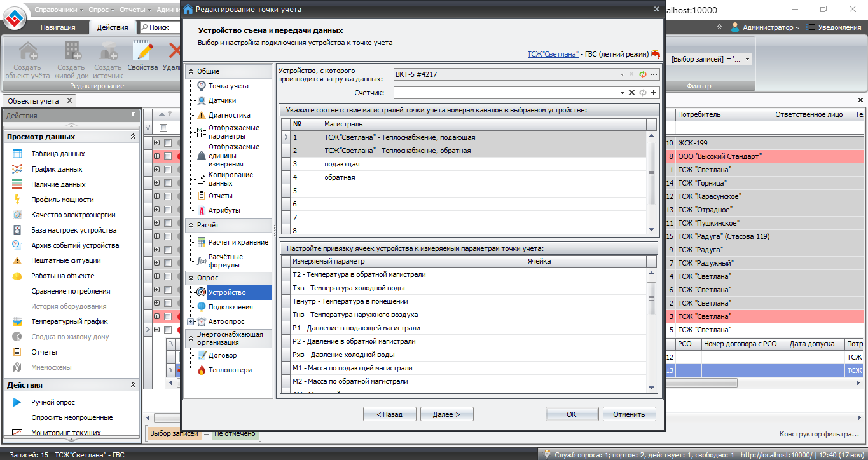Open the Счетчик dropdown list
868x460 pixels.
(622, 93)
